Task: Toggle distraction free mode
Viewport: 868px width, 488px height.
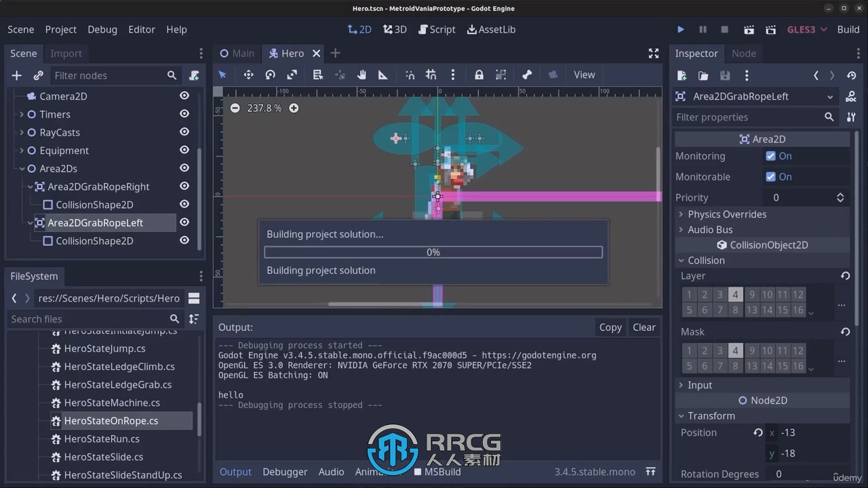Action: [654, 54]
